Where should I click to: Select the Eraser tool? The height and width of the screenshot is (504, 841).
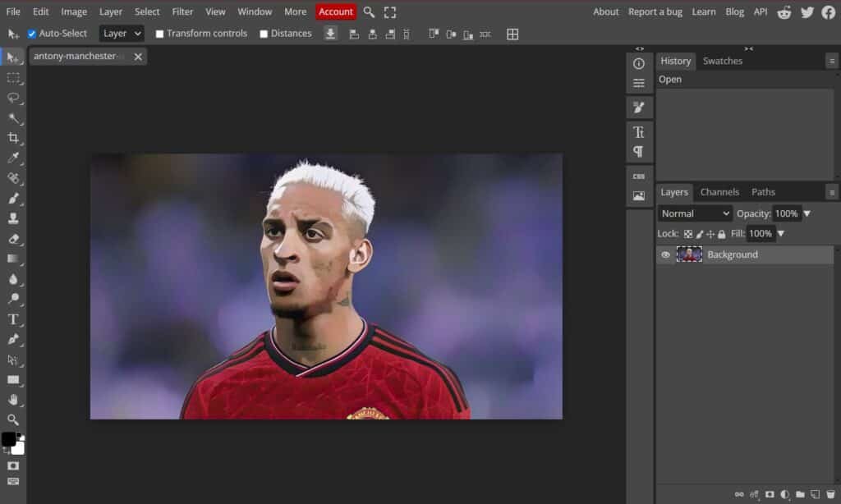point(13,239)
